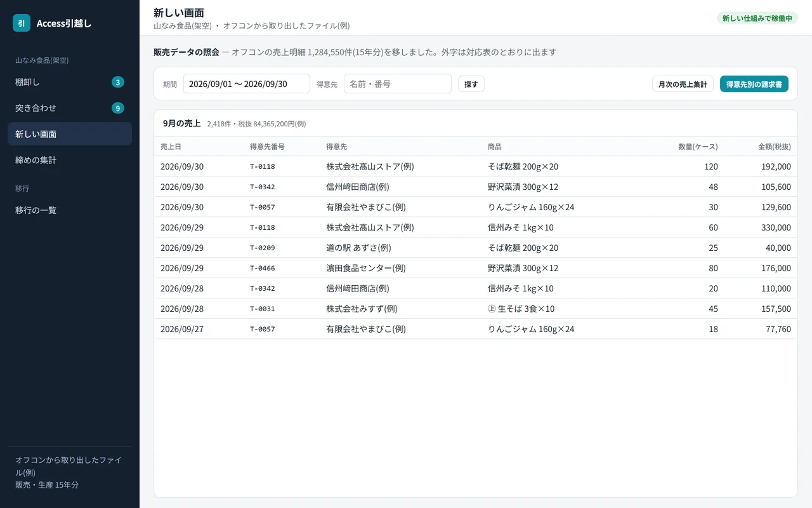Click 道の駅 あずさ(例)
Image resolution: width=812 pixels, height=508 pixels.
click(358, 248)
